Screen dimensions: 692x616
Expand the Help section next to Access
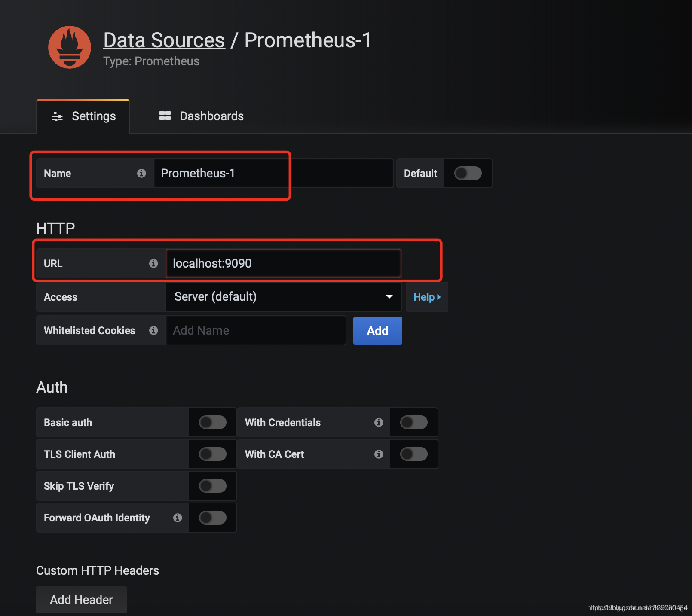[x=427, y=297]
